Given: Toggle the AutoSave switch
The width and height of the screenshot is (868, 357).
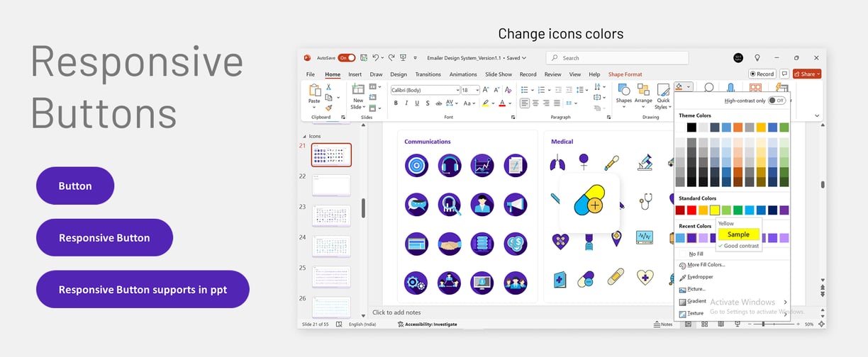Looking at the screenshot, I should [x=347, y=58].
